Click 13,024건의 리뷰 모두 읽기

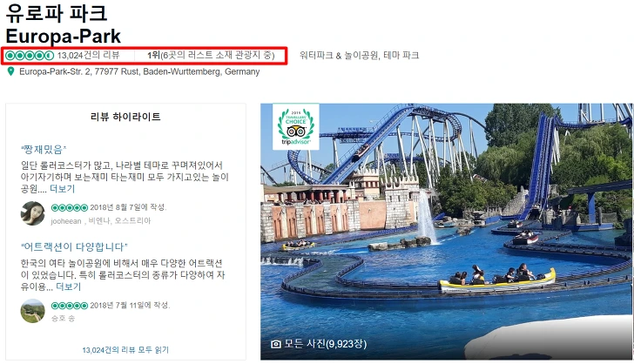(125, 350)
